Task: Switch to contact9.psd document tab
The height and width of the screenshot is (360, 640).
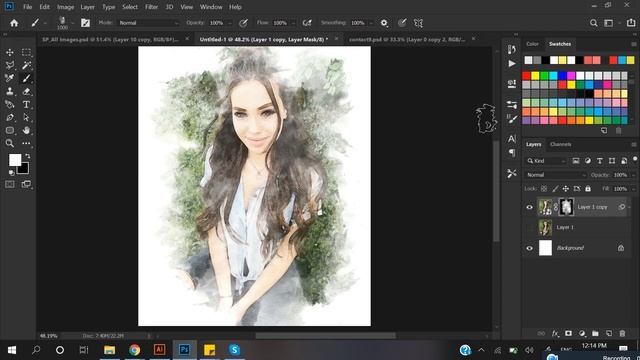Action: coord(407,39)
